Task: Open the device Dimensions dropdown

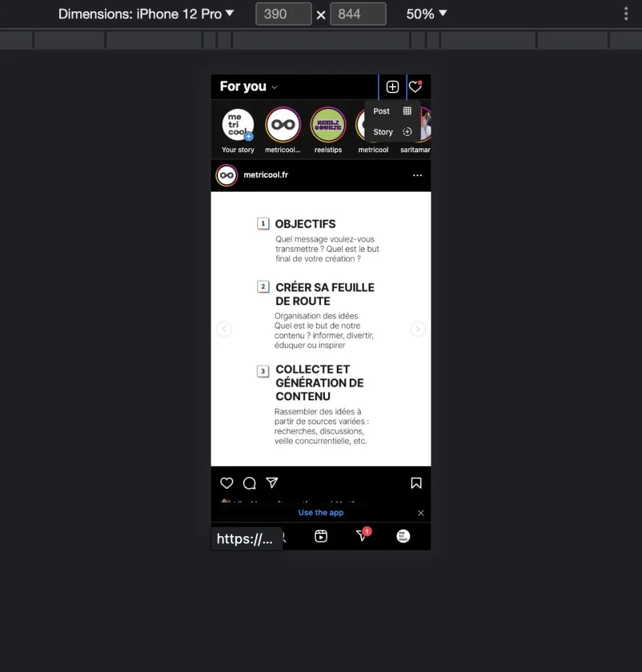Action: 146,14
